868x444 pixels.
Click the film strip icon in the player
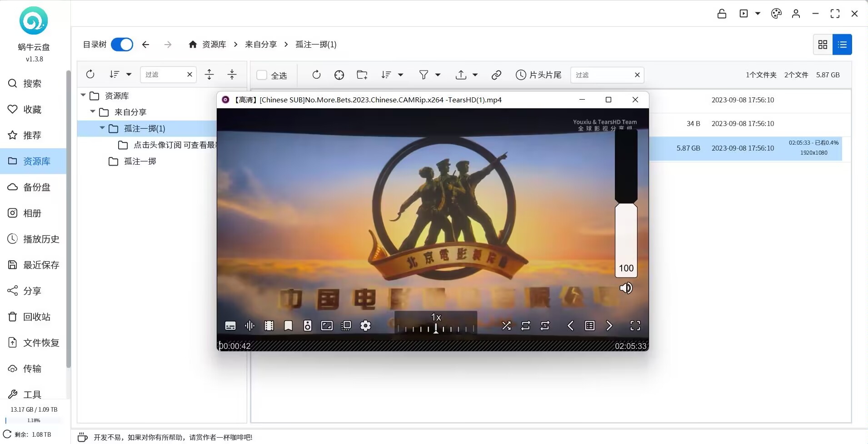(x=269, y=326)
